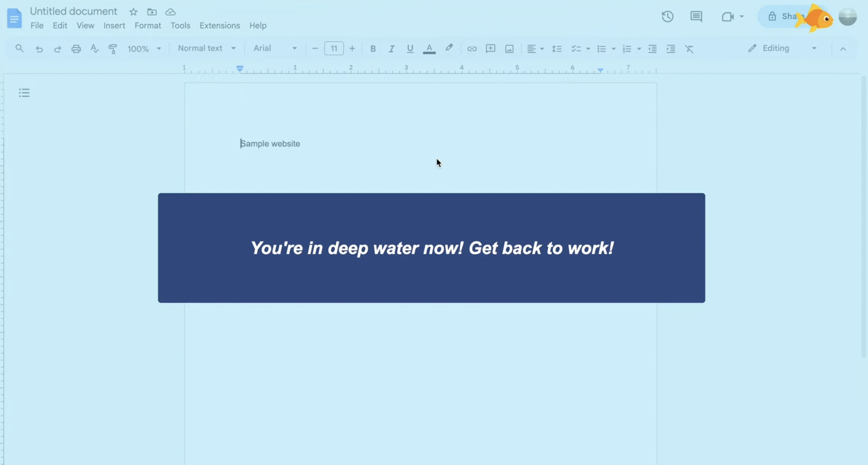Open the Editing mode dropdown

point(782,49)
